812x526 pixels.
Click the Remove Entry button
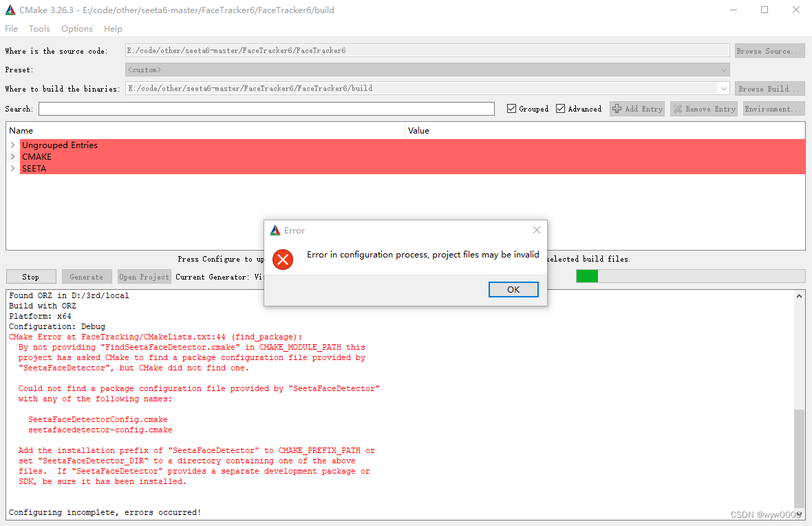click(704, 109)
